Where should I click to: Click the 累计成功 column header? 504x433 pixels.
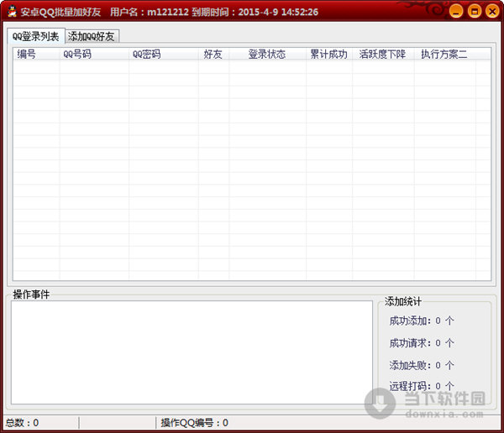[x=329, y=54]
